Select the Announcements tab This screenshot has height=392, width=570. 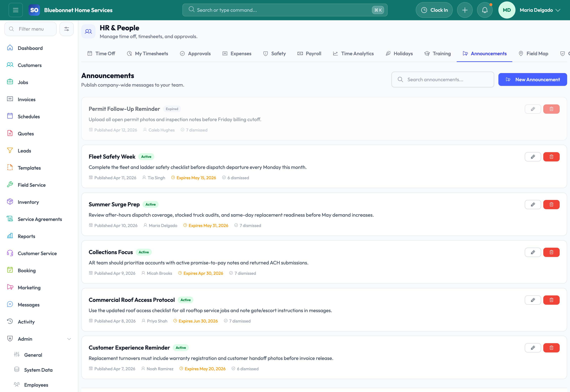click(484, 54)
